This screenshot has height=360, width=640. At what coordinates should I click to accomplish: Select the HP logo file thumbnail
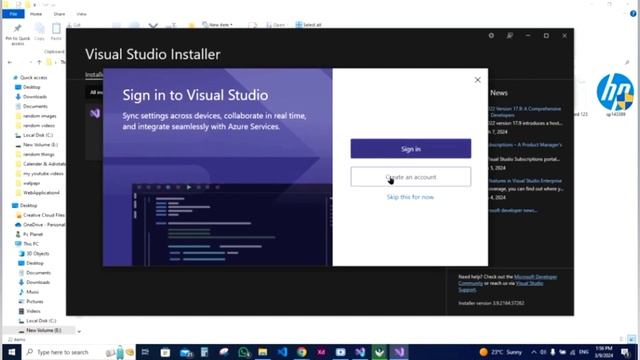615,93
